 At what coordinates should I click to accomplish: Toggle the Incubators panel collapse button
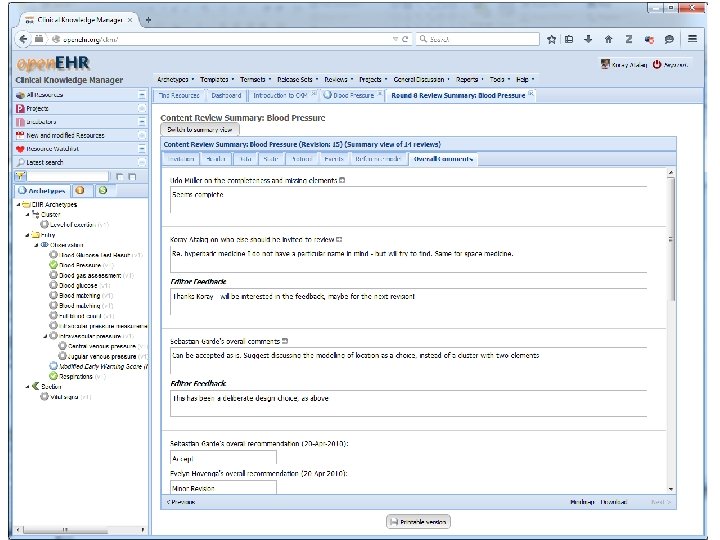point(142,122)
